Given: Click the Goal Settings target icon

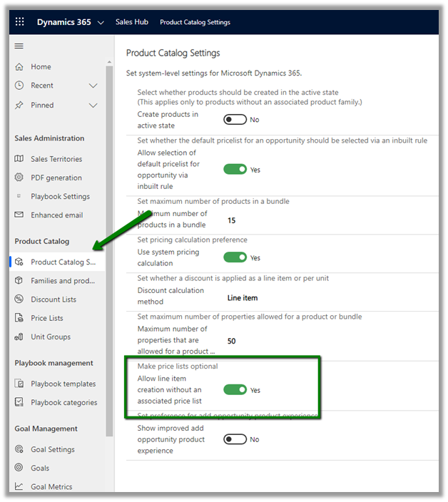Looking at the screenshot, I should 19,449.
